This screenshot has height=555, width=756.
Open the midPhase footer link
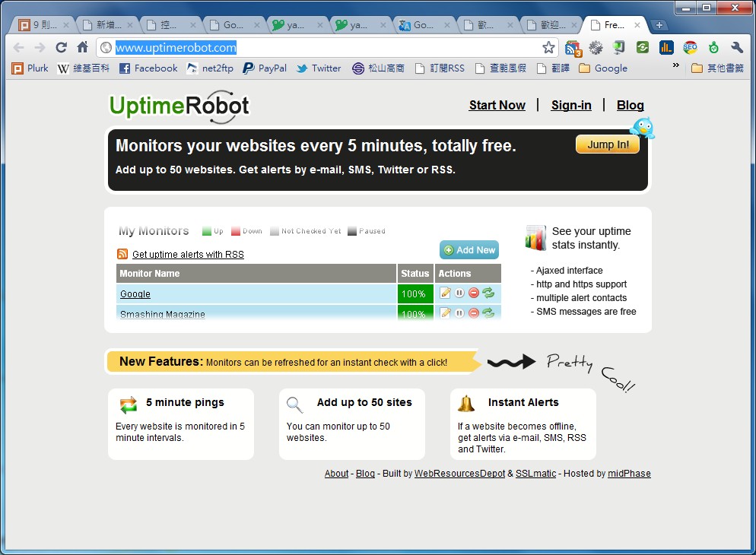(629, 474)
